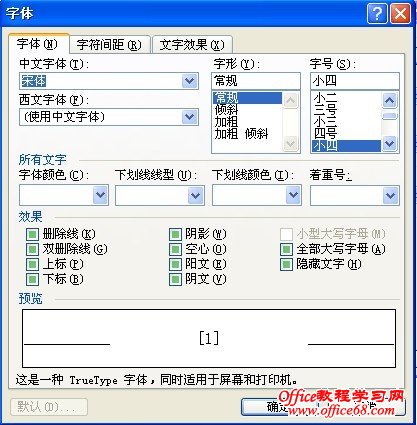This screenshot has height=425, width=417.
Task: Click scroll down arrow in 字号 list
Action: (390, 144)
